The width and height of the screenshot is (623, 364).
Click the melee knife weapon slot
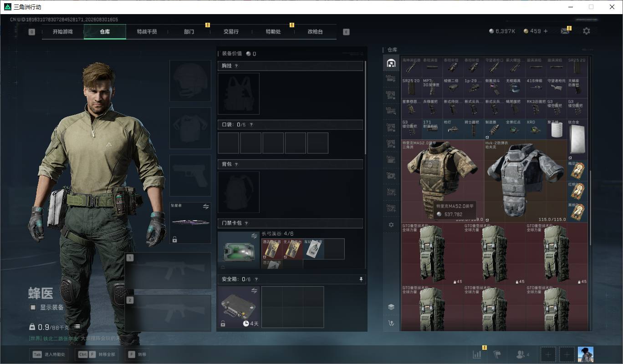tap(190, 223)
